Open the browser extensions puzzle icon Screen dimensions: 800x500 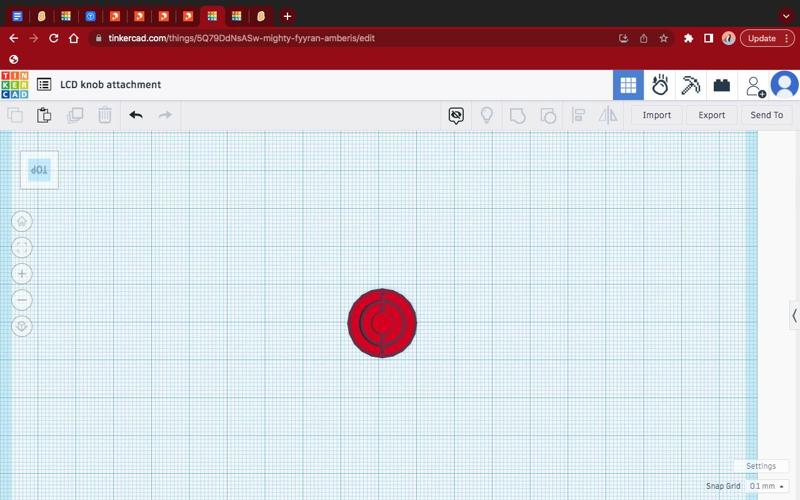(x=688, y=38)
